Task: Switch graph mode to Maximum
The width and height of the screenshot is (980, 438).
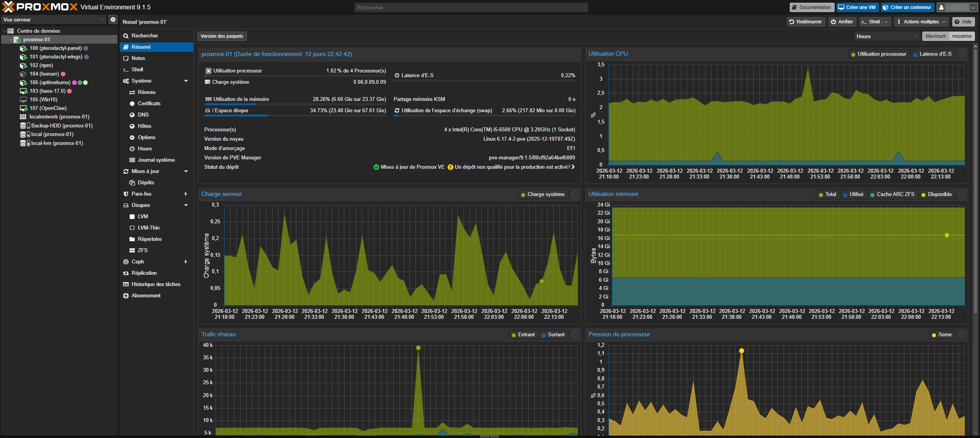Action: pyautogui.click(x=935, y=36)
